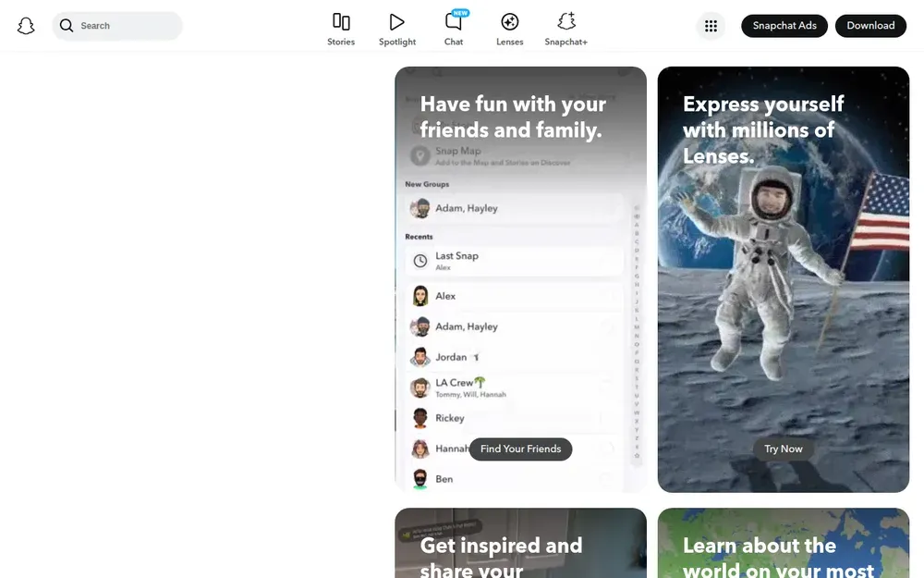The height and width of the screenshot is (578, 924).
Task: Click the LA Crew group avatar
Action: pos(420,387)
